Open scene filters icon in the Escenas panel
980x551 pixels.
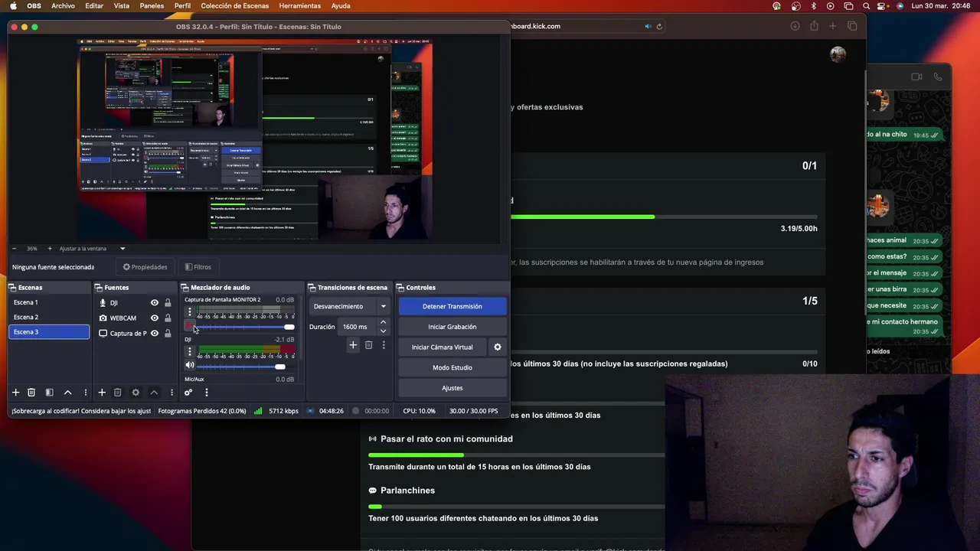tap(49, 393)
